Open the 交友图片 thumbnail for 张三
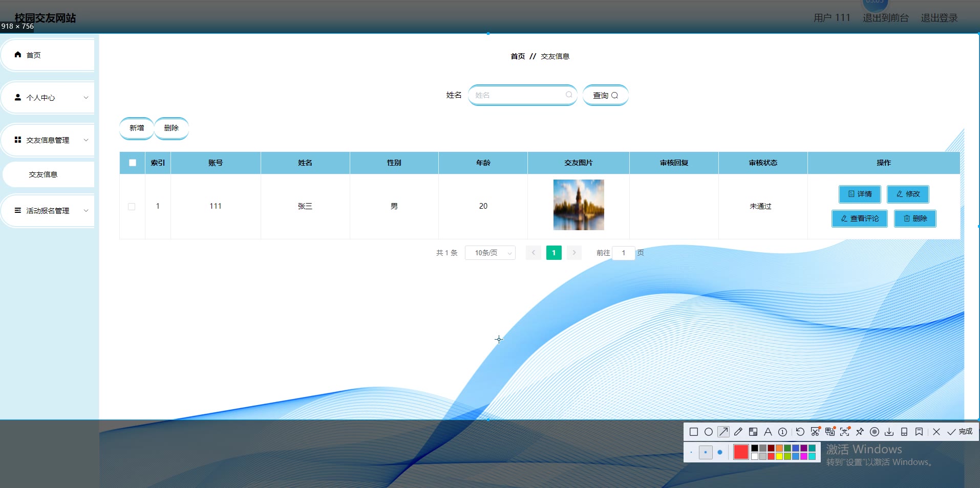This screenshot has width=980, height=488. (x=579, y=205)
